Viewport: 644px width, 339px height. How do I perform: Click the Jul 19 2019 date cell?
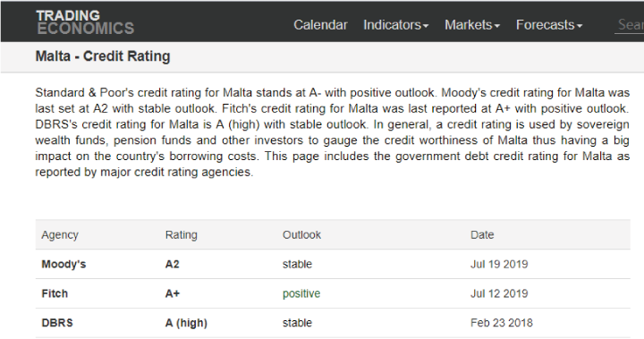pos(499,264)
